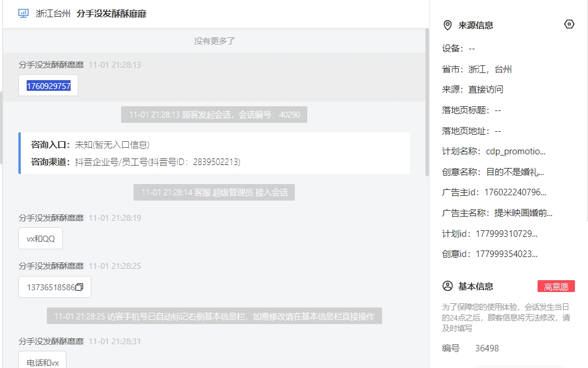Click the computer monitor icon beside 浙江台州
The height and width of the screenshot is (368, 588).
coord(23,14)
